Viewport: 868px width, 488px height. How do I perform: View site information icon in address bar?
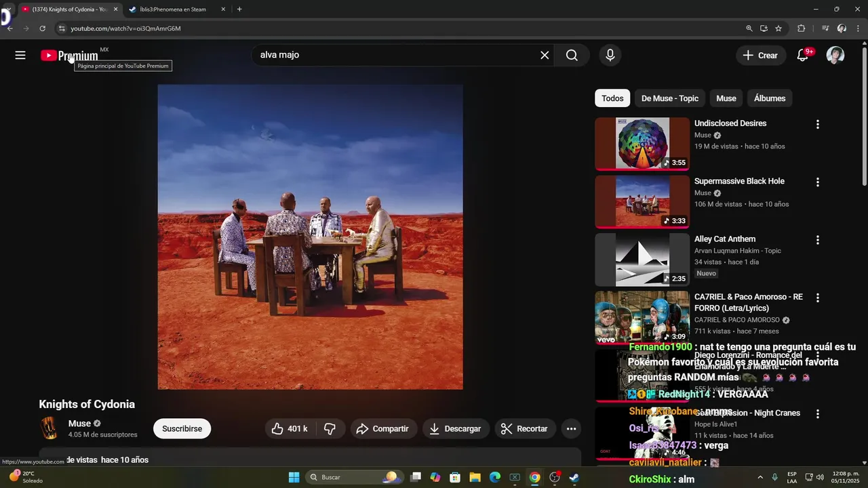point(61,28)
